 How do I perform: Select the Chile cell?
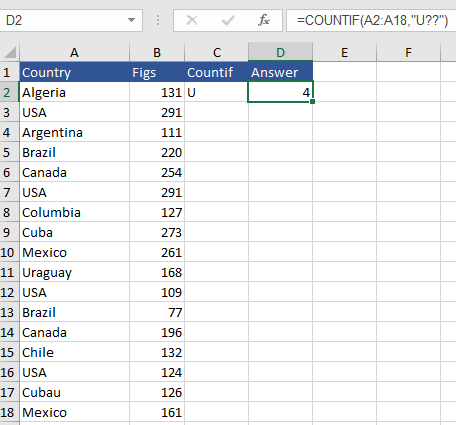click(74, 352)
